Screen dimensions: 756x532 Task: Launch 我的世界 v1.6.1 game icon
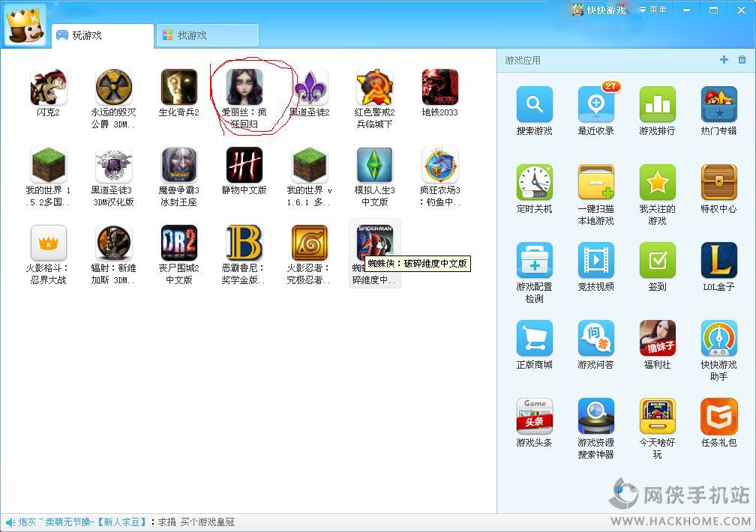point(310,166)
